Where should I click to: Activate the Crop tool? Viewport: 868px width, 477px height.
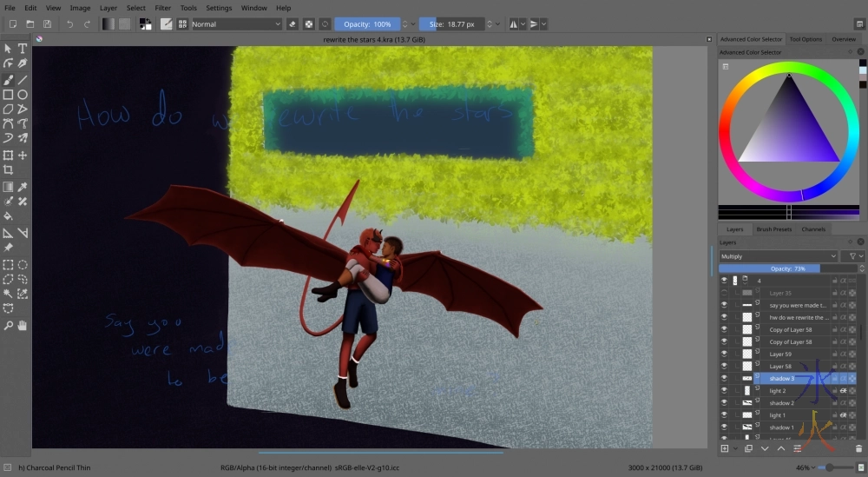pyautogui.click(x=8, y=170)
